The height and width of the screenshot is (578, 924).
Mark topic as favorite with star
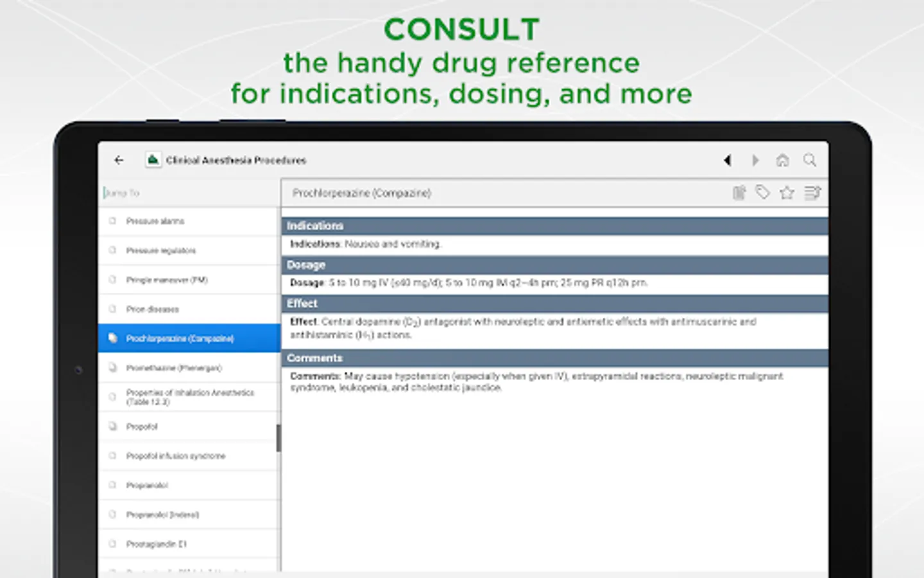(787, 193)
